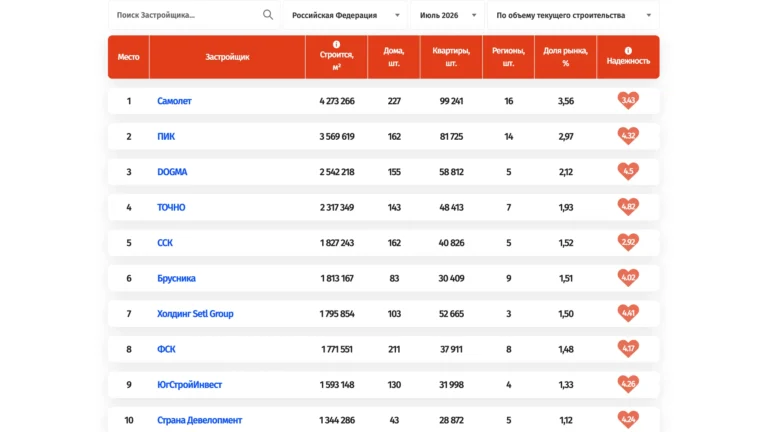Click the Дома, шт. column header

point(394,57)
